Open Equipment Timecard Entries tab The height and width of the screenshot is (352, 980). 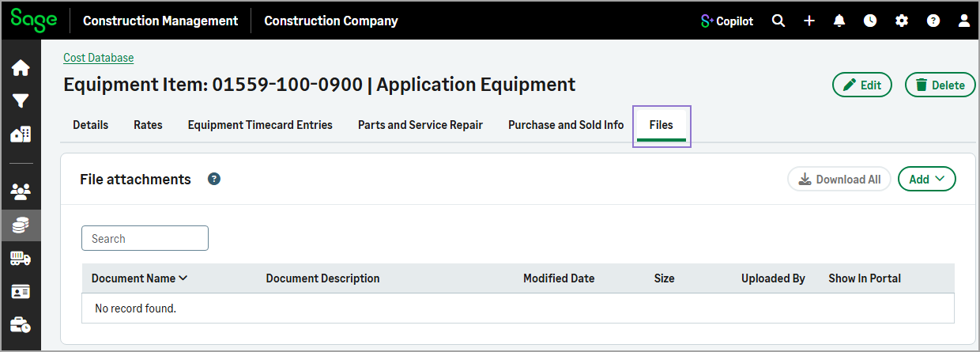click(x=260, y=125)
